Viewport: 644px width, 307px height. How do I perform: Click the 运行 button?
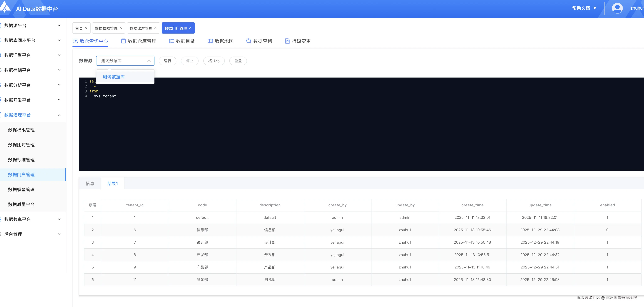coord(168,61)
